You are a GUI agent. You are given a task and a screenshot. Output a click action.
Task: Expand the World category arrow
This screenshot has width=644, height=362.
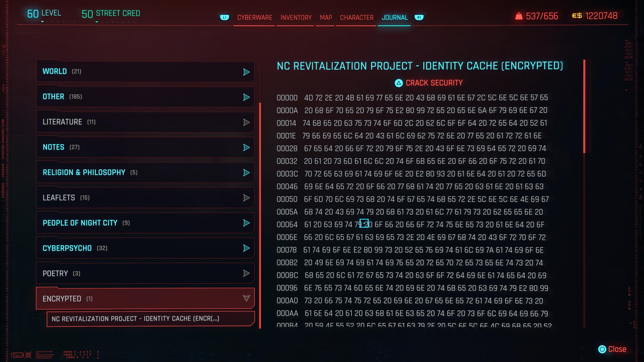pos(246,72)
